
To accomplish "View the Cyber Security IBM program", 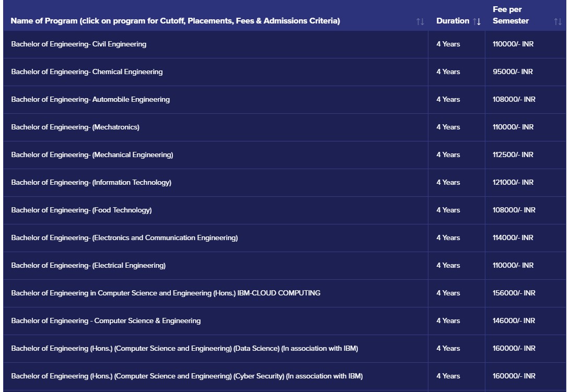I will (187, 376).
